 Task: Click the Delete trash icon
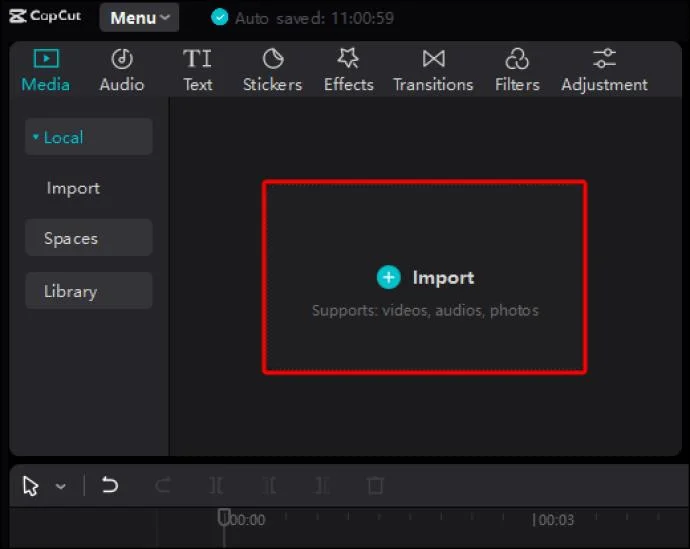coord(375,486)
